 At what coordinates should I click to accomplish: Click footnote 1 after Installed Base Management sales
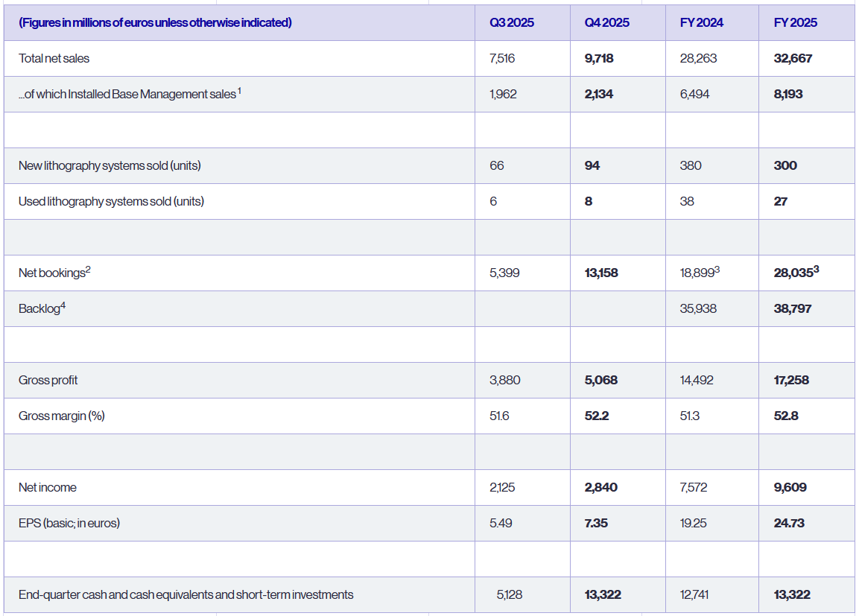tap(240, 91)
